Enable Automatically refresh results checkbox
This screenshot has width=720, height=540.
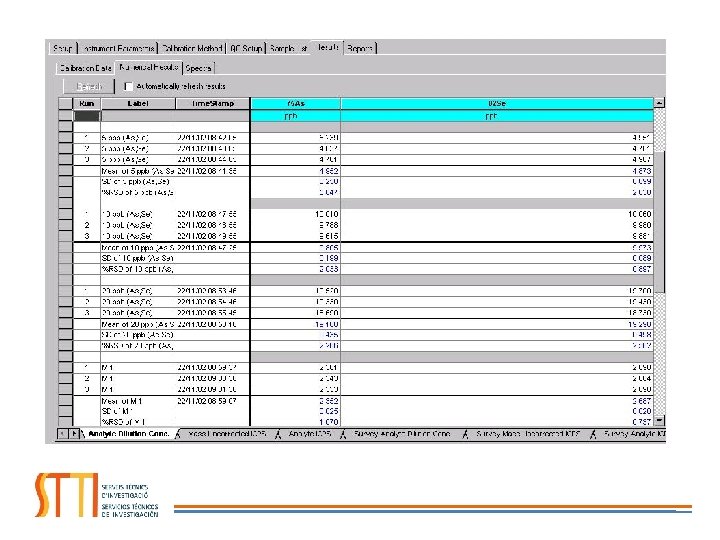pos(128,86)
